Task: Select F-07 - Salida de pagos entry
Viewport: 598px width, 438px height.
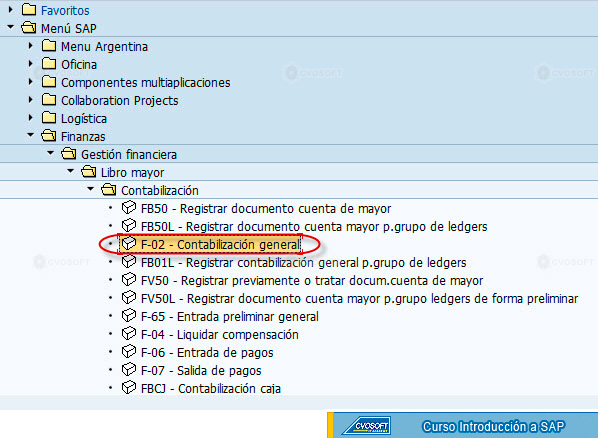Action: 201,370
